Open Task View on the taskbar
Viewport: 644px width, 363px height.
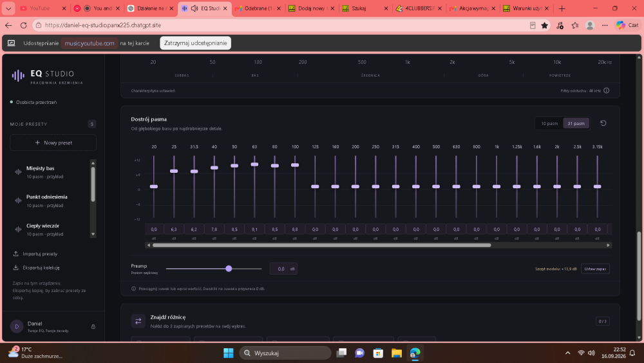[341, 353]
